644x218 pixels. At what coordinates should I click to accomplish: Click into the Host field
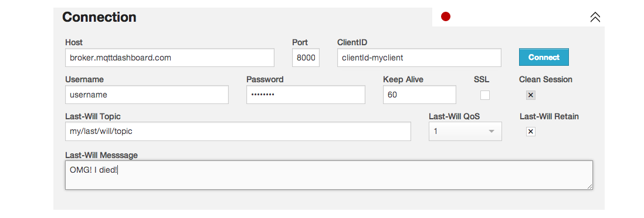click(x=170, y=58)
